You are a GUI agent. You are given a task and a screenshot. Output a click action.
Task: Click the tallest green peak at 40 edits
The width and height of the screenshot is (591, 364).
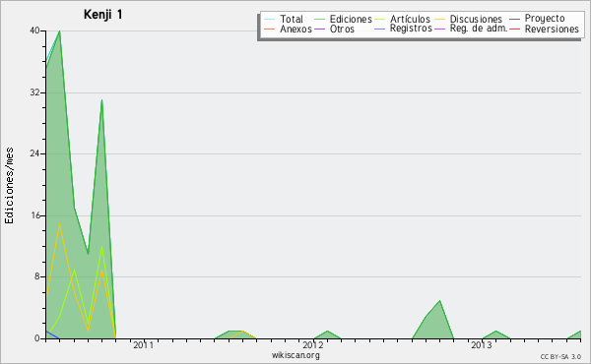pos(59,31)
